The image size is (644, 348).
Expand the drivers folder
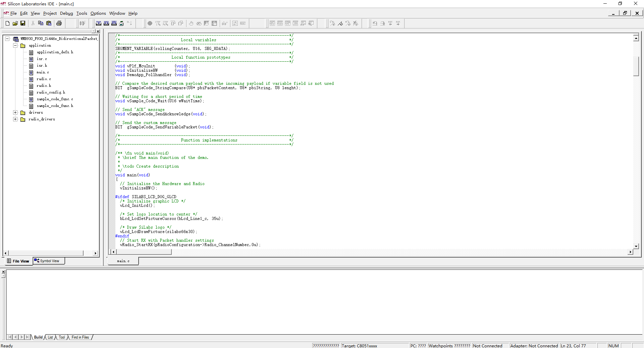coord(15,112)
